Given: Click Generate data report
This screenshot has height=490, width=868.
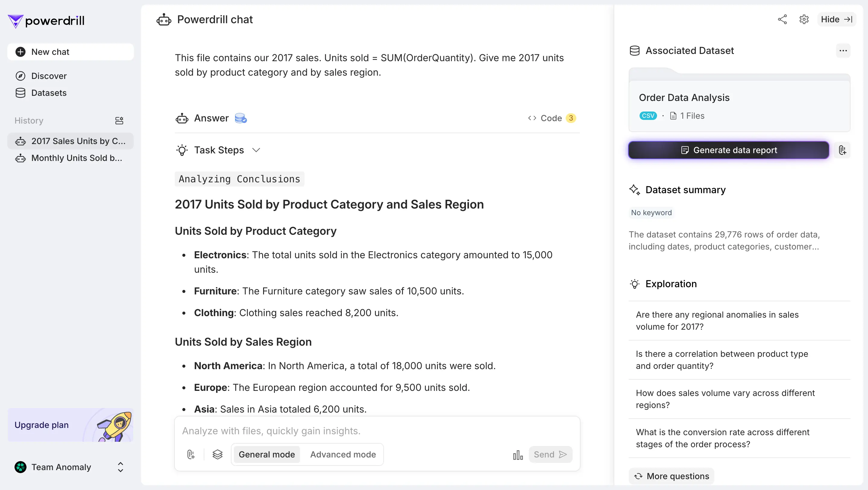Looking at the screenshot, I should pos(728,150).
